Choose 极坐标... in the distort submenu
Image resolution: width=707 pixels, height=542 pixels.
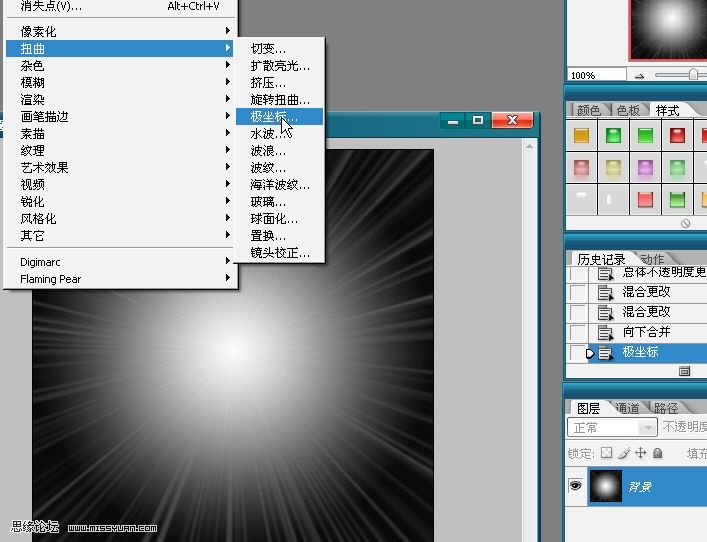[x=280, y=117]
